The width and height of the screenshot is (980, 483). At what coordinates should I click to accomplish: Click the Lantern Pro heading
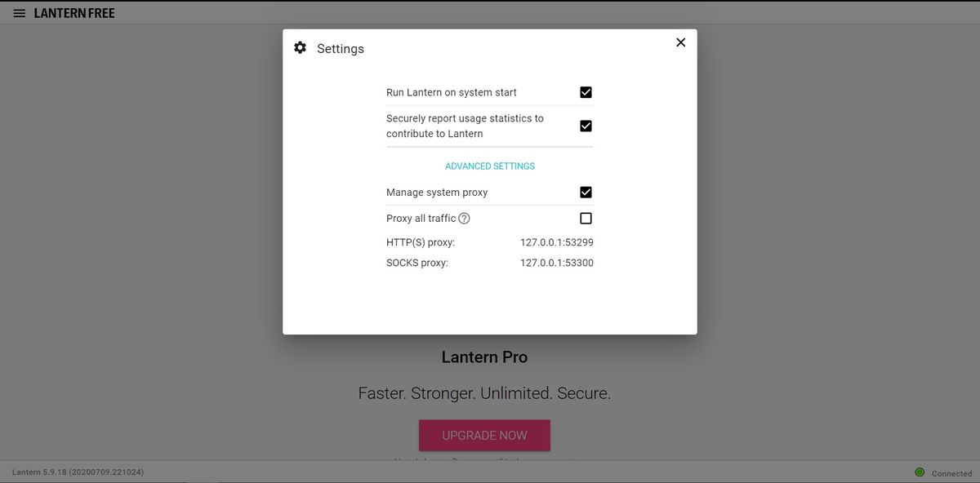(484, 357)
